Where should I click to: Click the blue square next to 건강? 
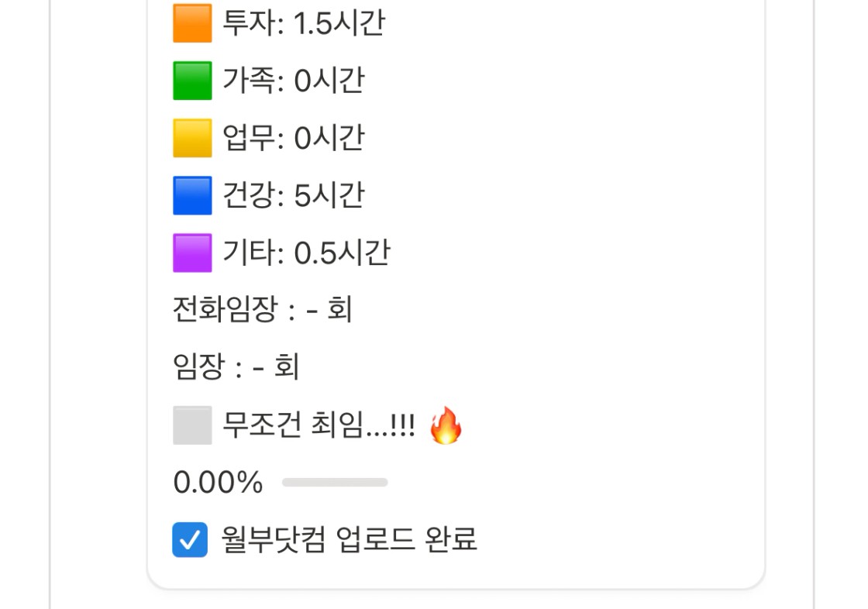pos(192,195)
